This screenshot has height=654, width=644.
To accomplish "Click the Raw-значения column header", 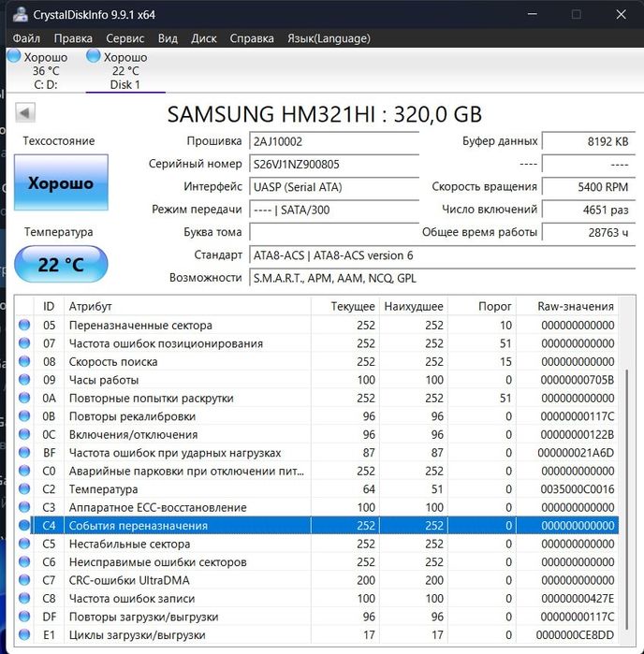I will pyautogui.click(x=567, y=306).
